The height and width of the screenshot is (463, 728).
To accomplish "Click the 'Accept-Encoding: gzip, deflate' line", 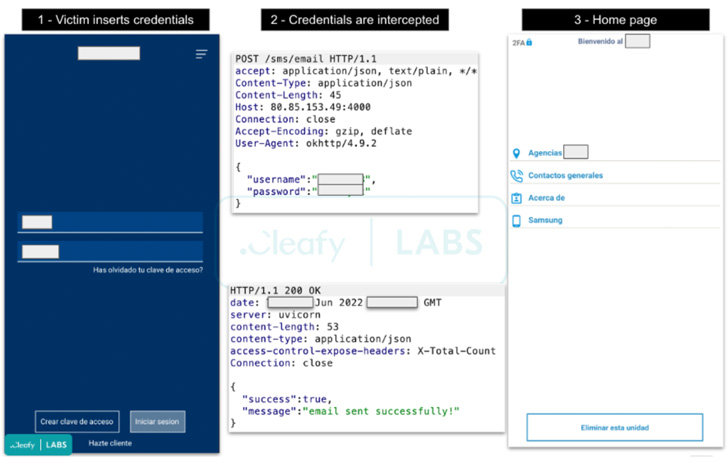I will tap(324, 131).
